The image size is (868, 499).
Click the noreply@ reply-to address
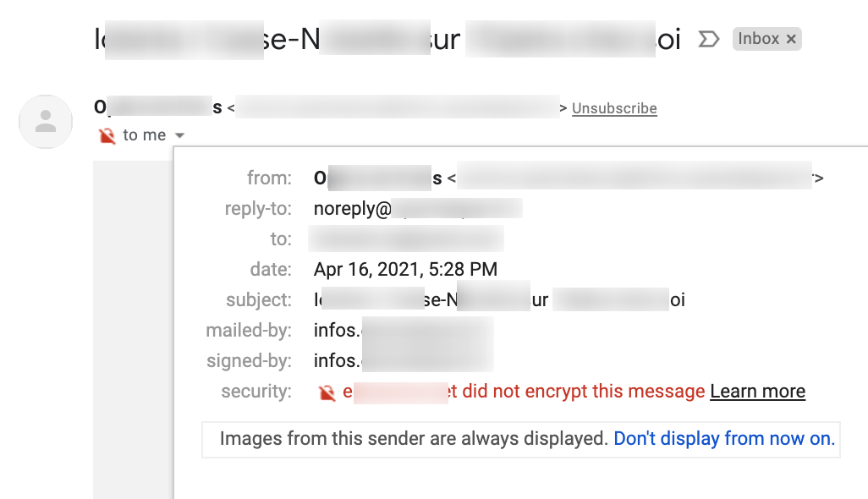[418, 209]
